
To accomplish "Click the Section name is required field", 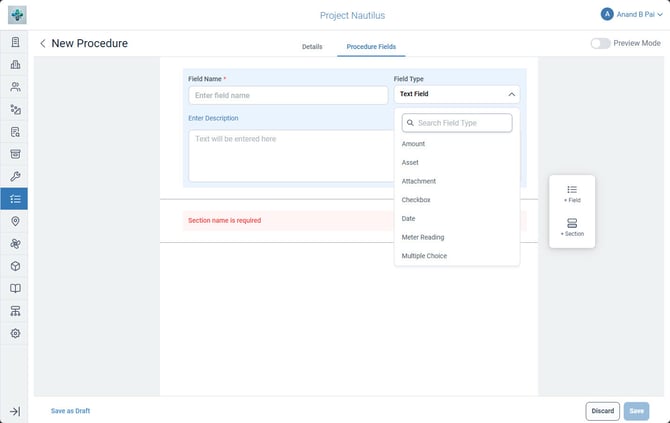I will coord(355,220).
